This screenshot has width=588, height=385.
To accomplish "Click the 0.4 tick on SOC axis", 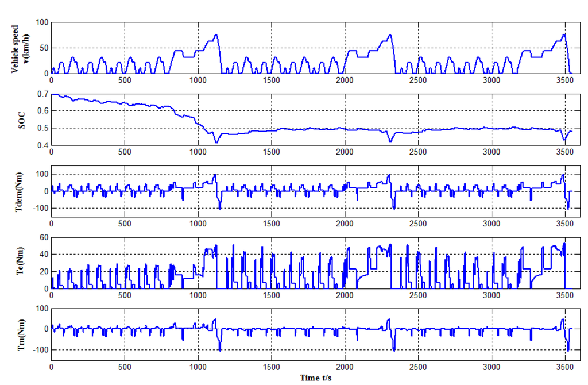I will tap(42, 145).
